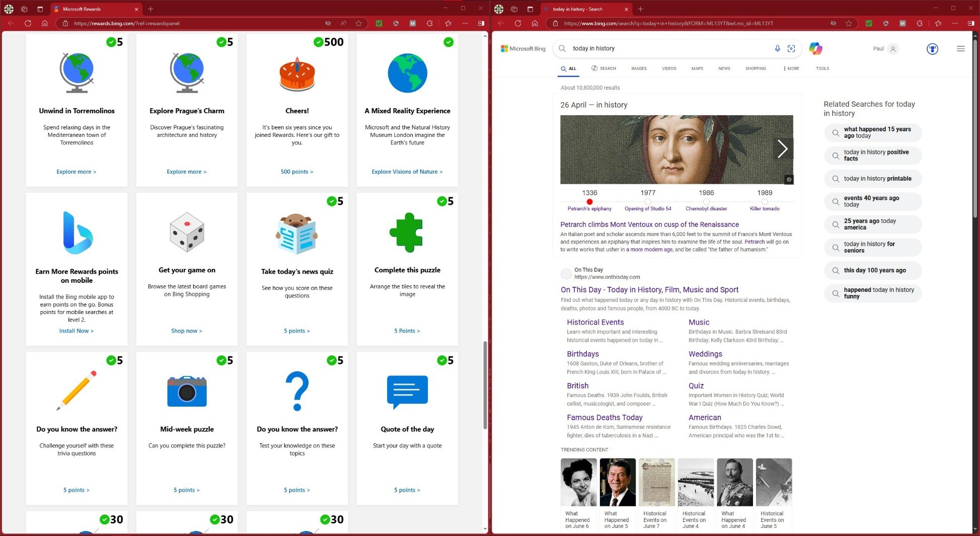Switch to the MAPS search tab
The width and height of the screenshot is (980, 536).
(x=697, y=68)
